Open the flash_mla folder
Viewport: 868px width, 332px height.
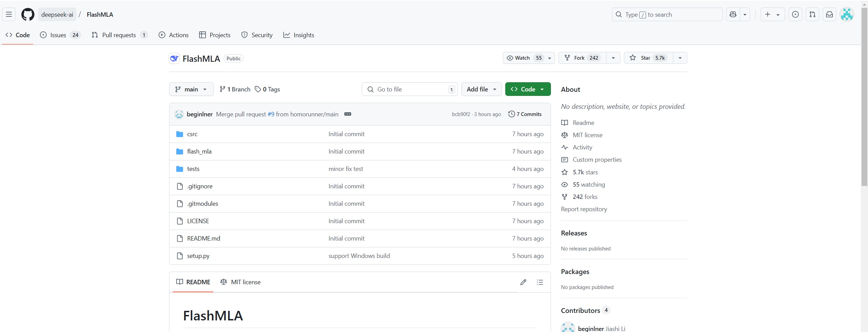click(x=199, y=151)
